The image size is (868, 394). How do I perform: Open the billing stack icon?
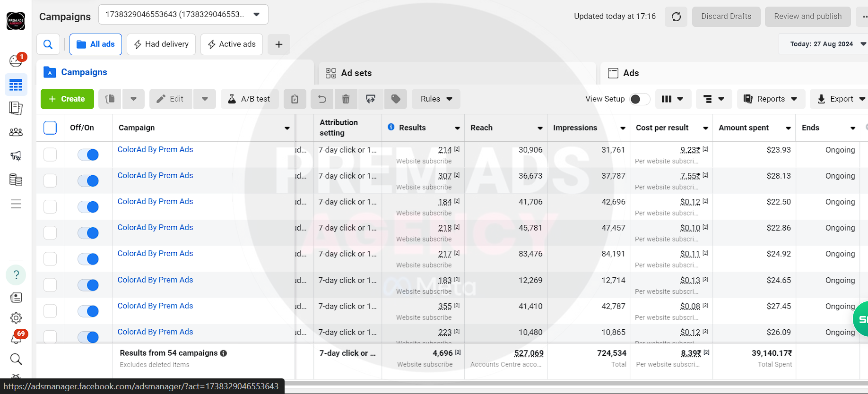[x=16, y=180]
